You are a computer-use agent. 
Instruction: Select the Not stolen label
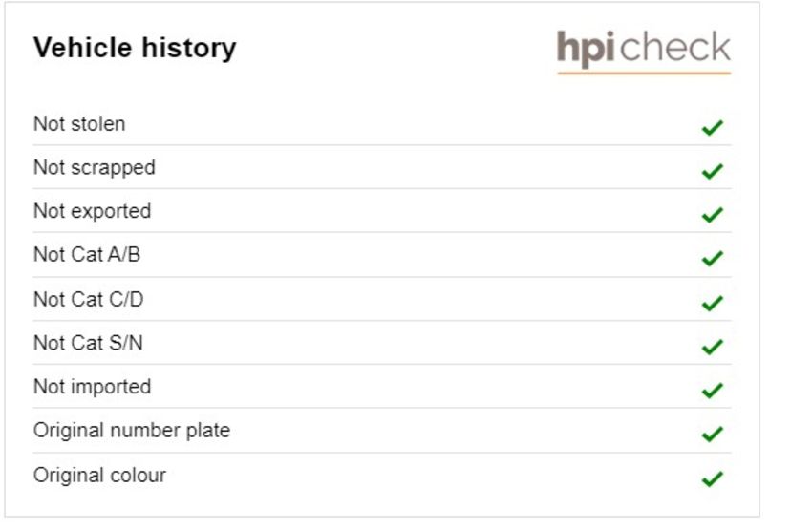(79, 124)
